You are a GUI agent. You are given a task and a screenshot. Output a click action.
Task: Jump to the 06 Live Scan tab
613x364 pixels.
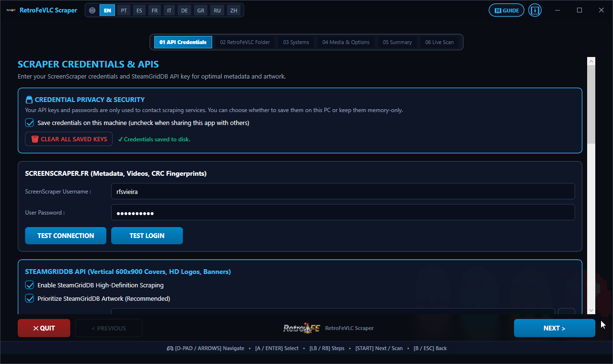click(440, 42)
